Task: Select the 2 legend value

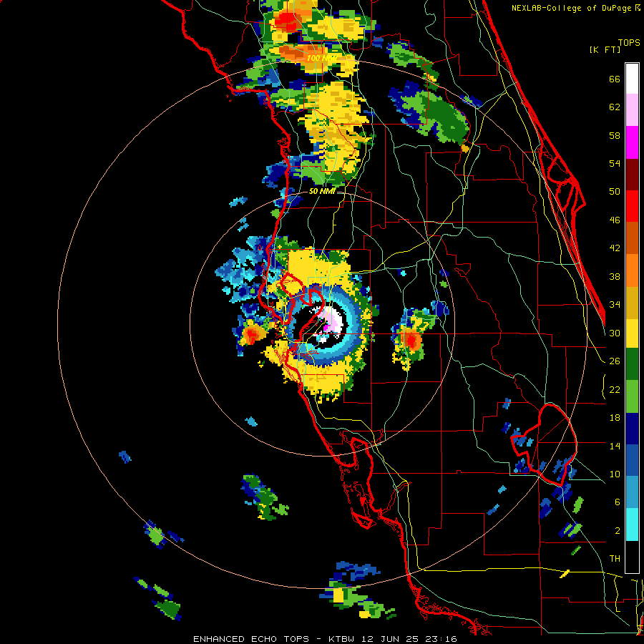Action: 618,530
